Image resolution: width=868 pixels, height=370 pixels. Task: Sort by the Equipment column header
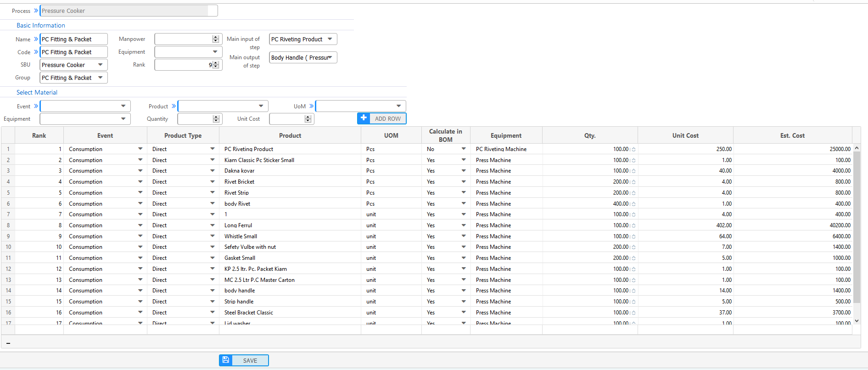coord(506,135)
